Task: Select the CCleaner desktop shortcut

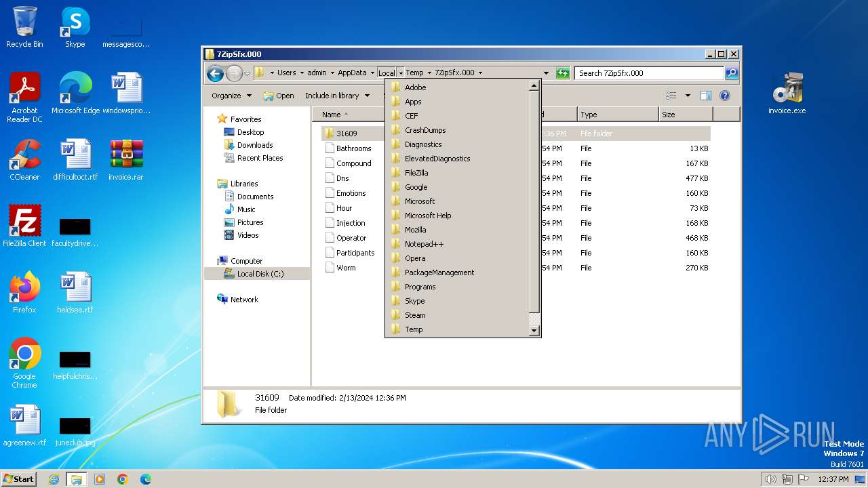Action: pyautogui.click(x=24, y=160)
